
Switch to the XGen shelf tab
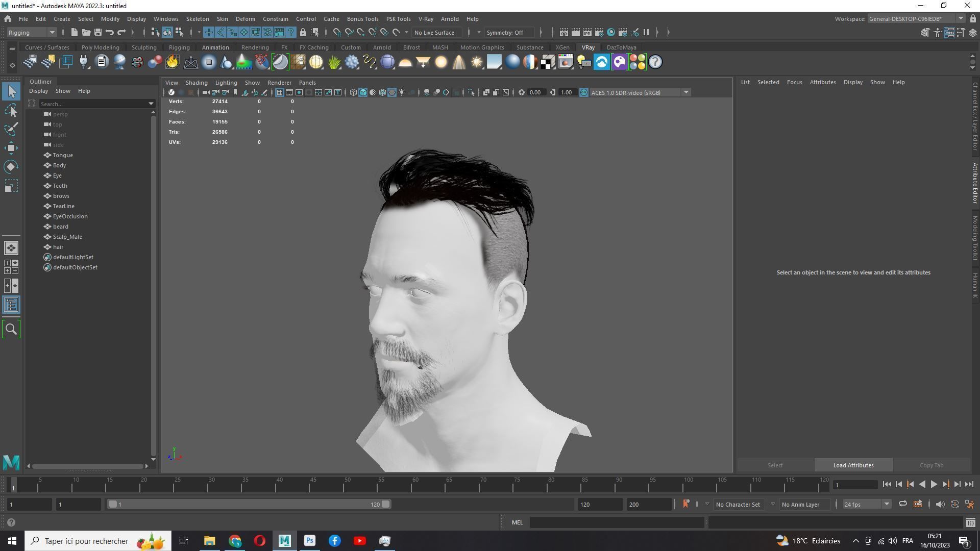[x=562, y=47]
